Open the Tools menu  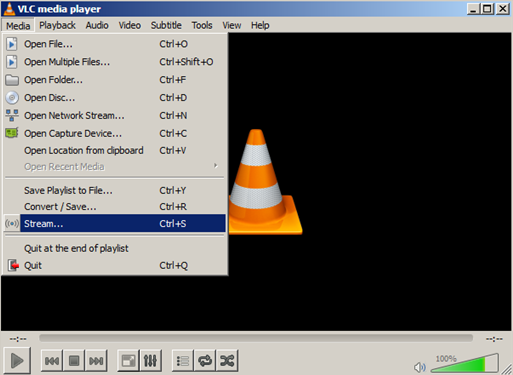(202, 25)
